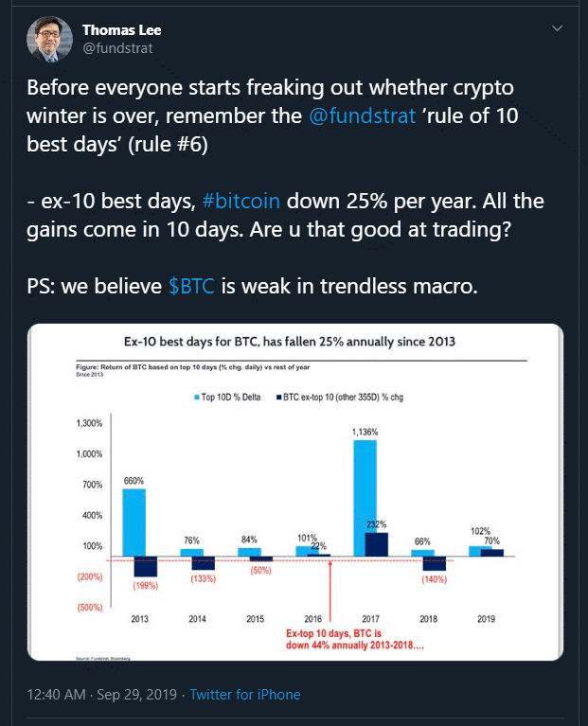Image resolution: width=588 pixels, height=726 pixels.
Task: Open the tweet options chevron menu
Action: click(558, 28)
